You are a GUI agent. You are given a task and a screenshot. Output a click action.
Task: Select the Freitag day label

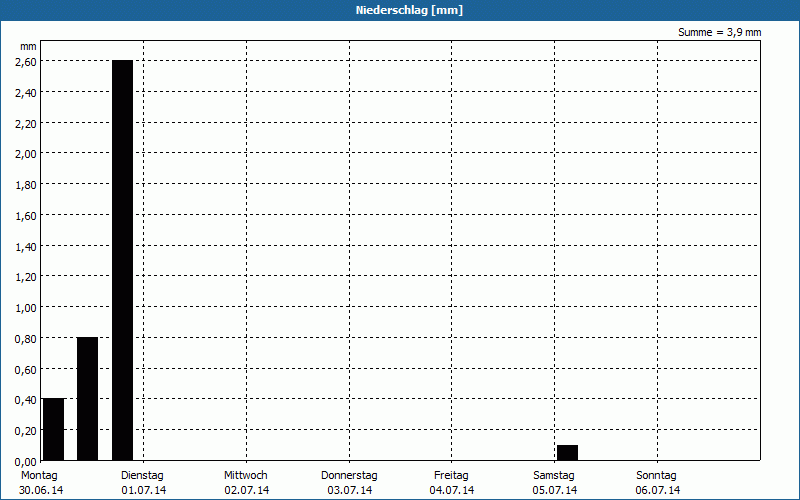(451, 476)
